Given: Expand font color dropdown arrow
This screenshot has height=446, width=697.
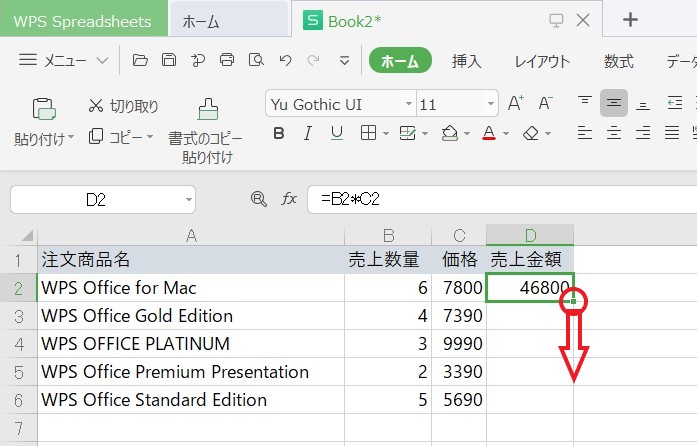Looking at the screenshot, I should coord(506,133).
